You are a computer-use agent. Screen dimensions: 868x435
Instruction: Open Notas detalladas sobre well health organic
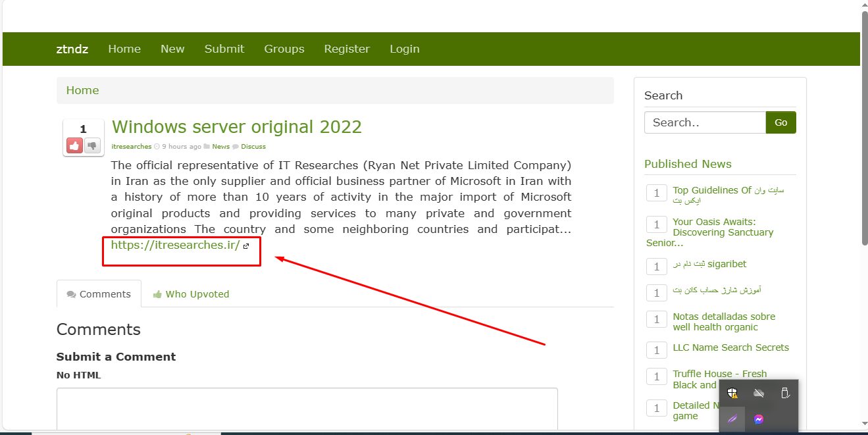pyautogui.click(x=724, y=322)
